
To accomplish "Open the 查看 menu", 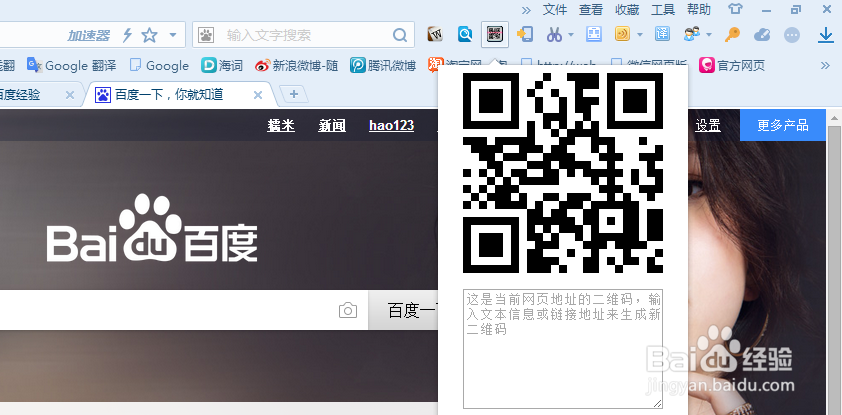I will 591,9.
